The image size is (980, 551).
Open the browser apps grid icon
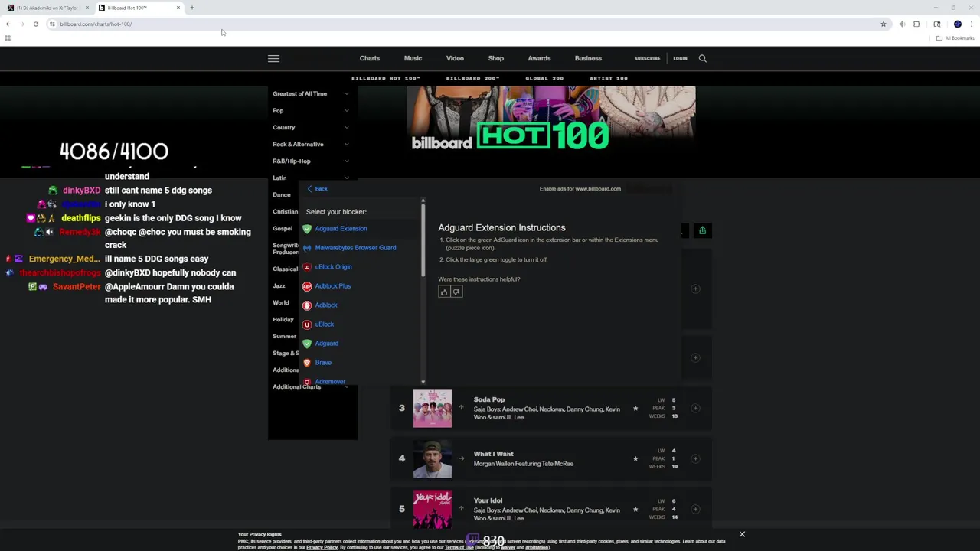[x=8, y=37]
